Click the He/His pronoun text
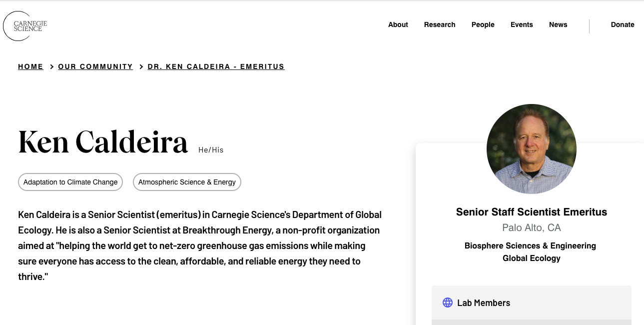 (x=211, y=149)
